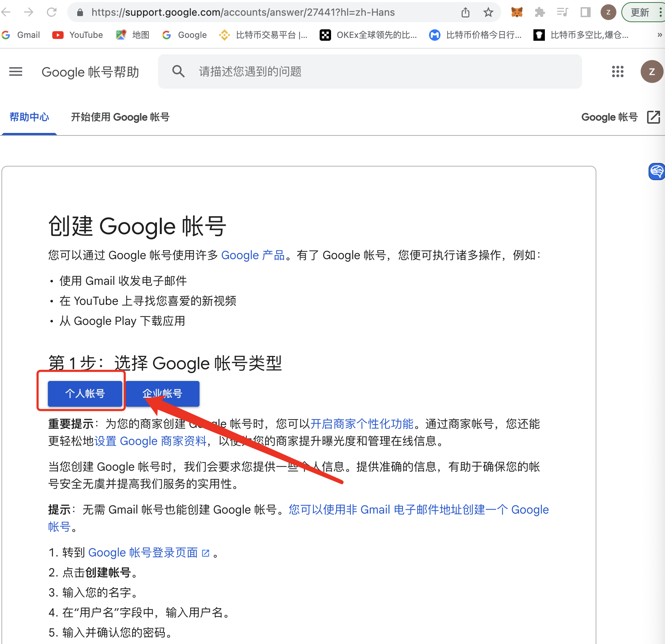Screen dimensions: 665x644
Task: Focus the 请描述您遇到的问题 search field
Action: [370, 71]
